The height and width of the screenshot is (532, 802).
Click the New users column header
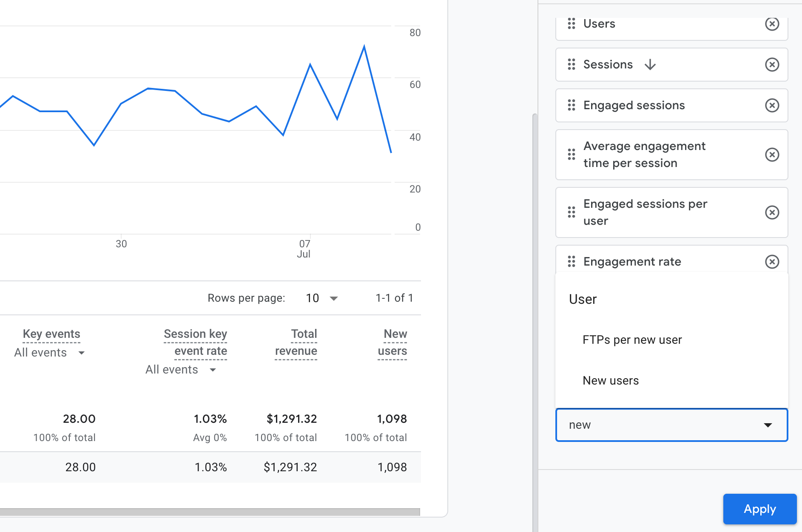[x=392, y=342]
